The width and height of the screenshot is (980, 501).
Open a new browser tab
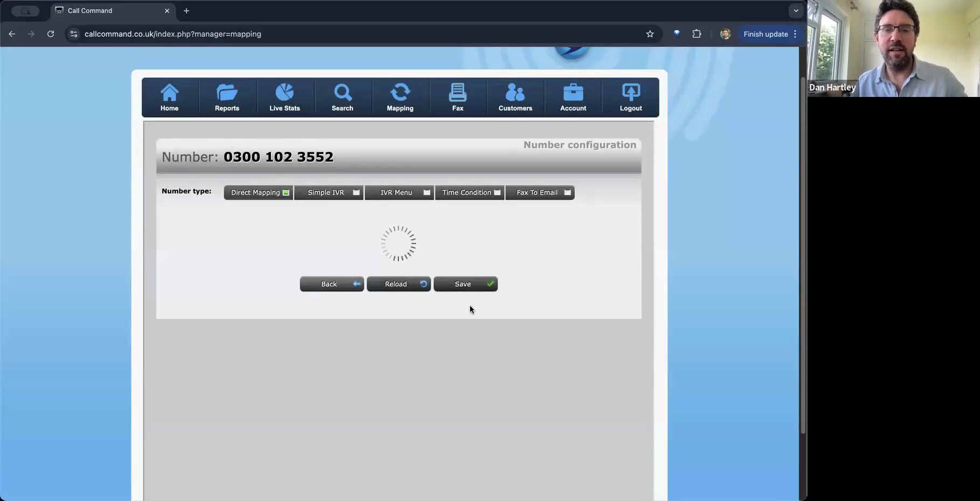187,11
